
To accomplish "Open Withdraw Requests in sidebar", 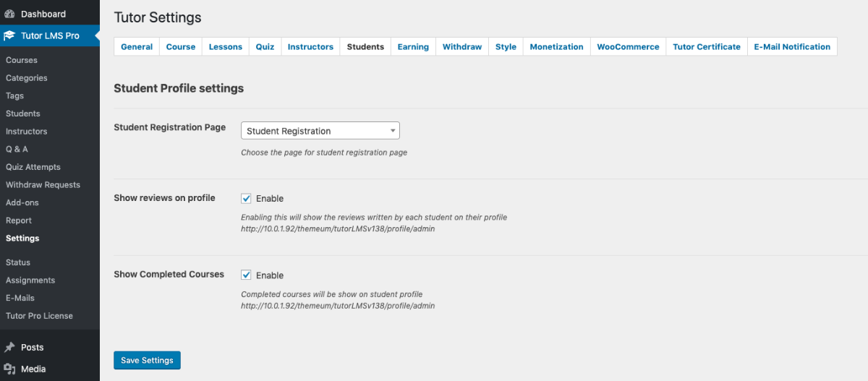I will [x=43, y=185].
